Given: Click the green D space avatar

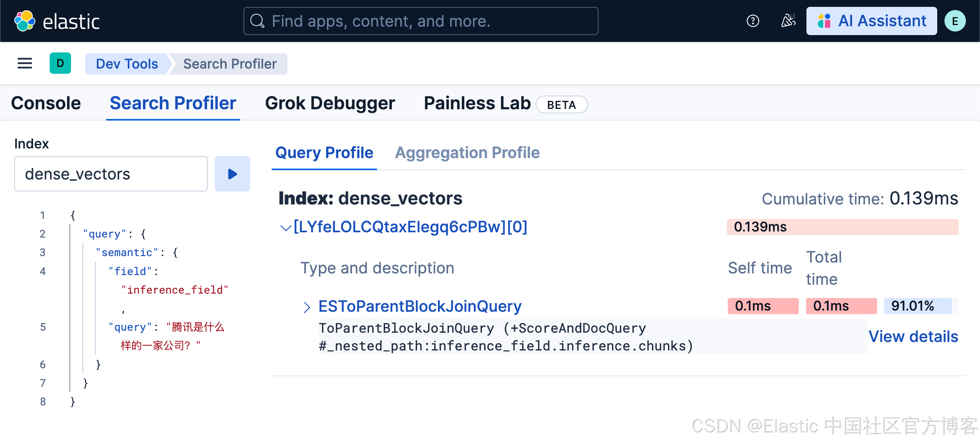Looking at the screenshot, I should pyautogui.click(x=60, y=63).
